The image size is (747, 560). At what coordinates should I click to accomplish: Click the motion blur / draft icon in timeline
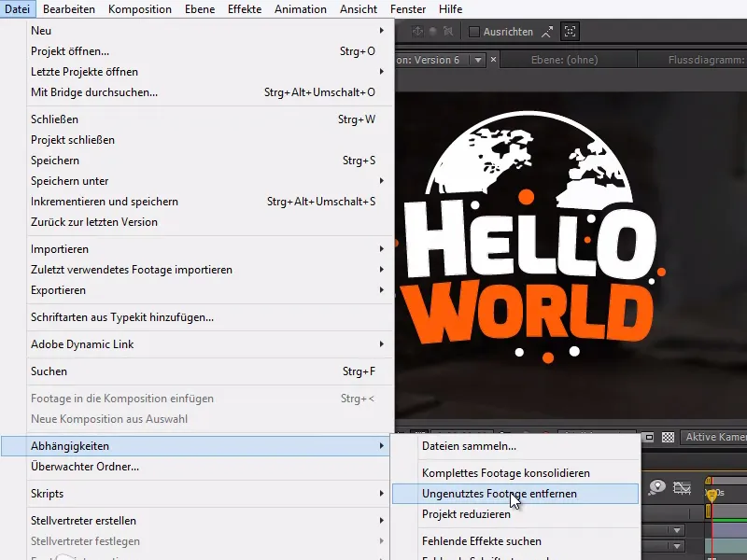click(657, 486)
